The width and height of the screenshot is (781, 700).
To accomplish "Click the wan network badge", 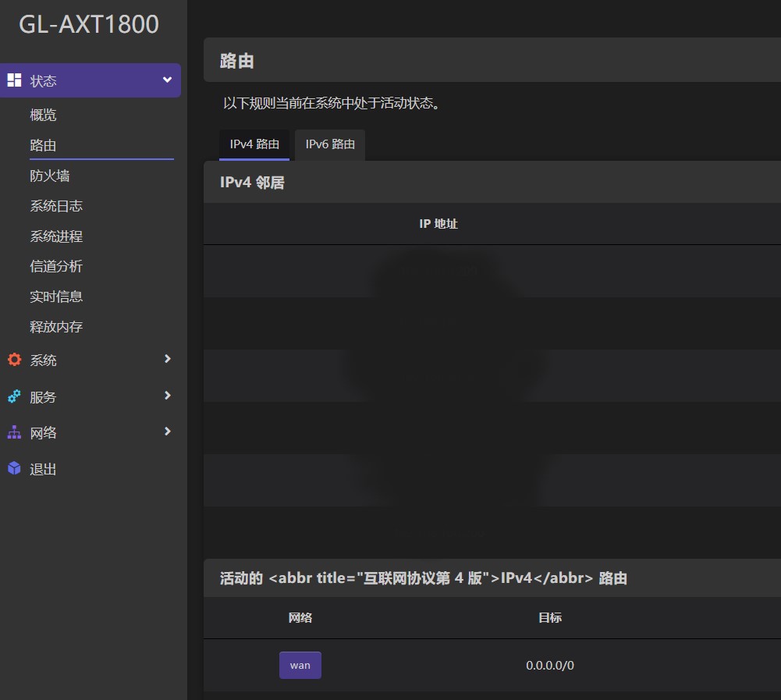I will click(300, 666).
